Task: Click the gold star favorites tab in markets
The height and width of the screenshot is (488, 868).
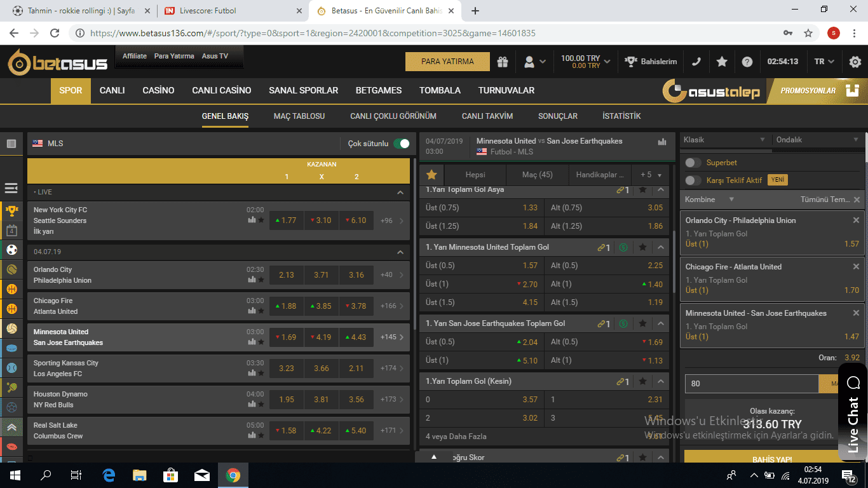Action: point(431,174)
